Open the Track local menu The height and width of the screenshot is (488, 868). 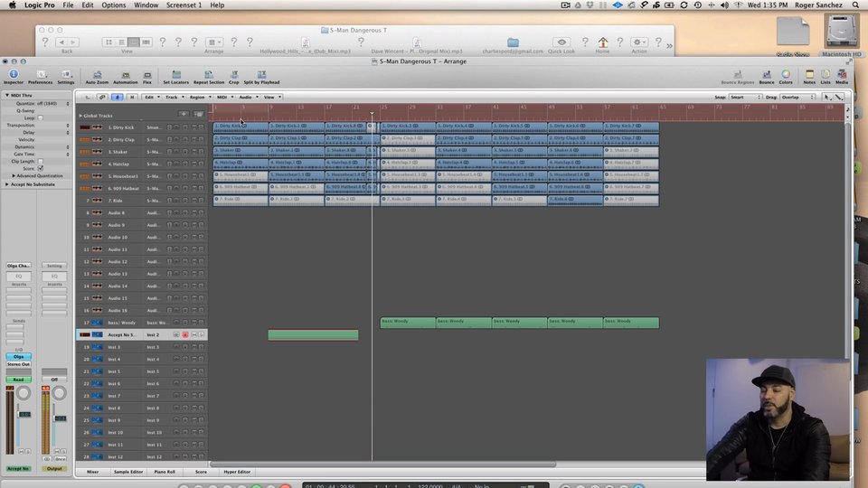coord(174,97)
